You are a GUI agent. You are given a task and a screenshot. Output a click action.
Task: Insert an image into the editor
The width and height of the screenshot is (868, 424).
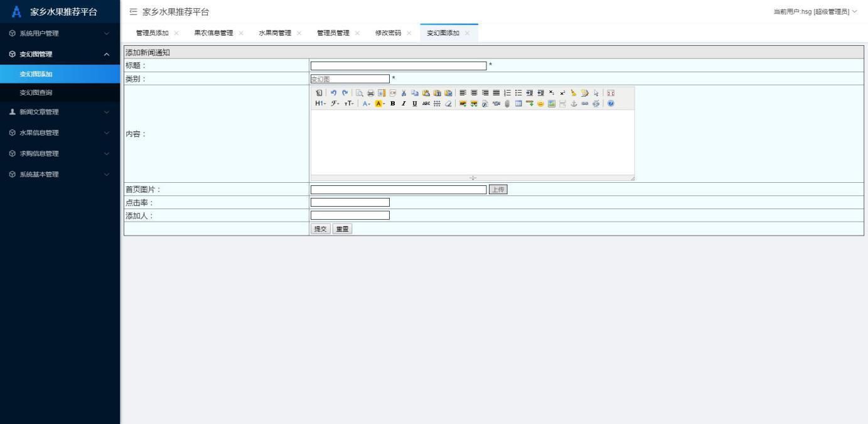(x=550, y=104)
